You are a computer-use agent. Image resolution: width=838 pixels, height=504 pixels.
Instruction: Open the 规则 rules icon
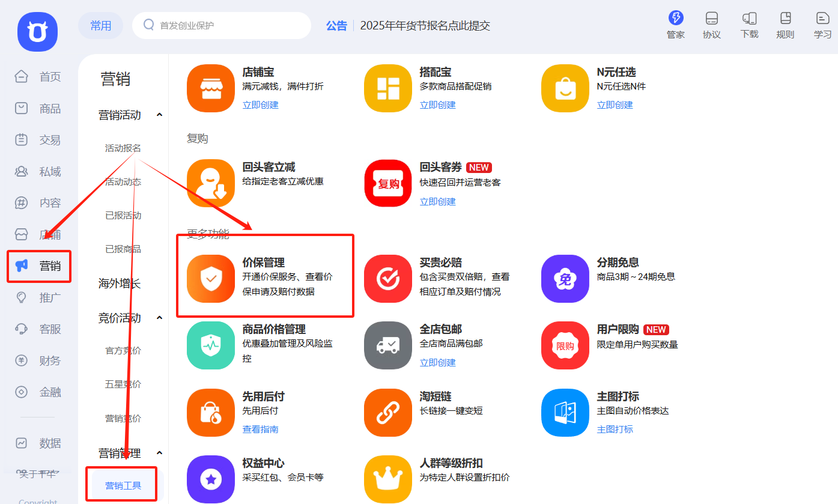785,18
